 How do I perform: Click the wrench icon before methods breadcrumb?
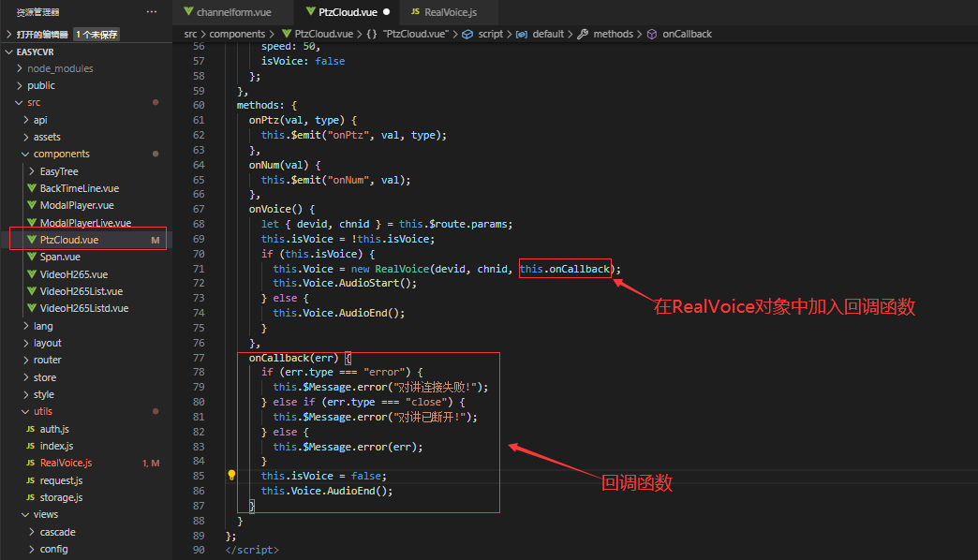pyautogui.click(x=583, y=35)
